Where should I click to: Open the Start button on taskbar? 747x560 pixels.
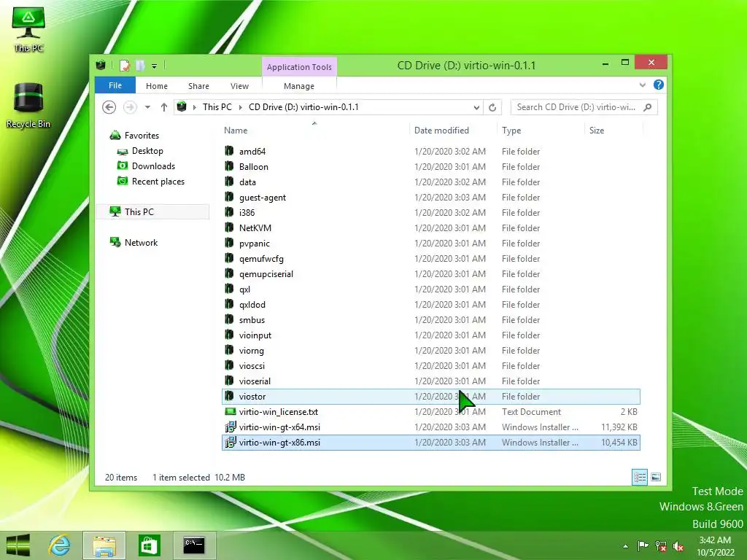click(18, 545)
